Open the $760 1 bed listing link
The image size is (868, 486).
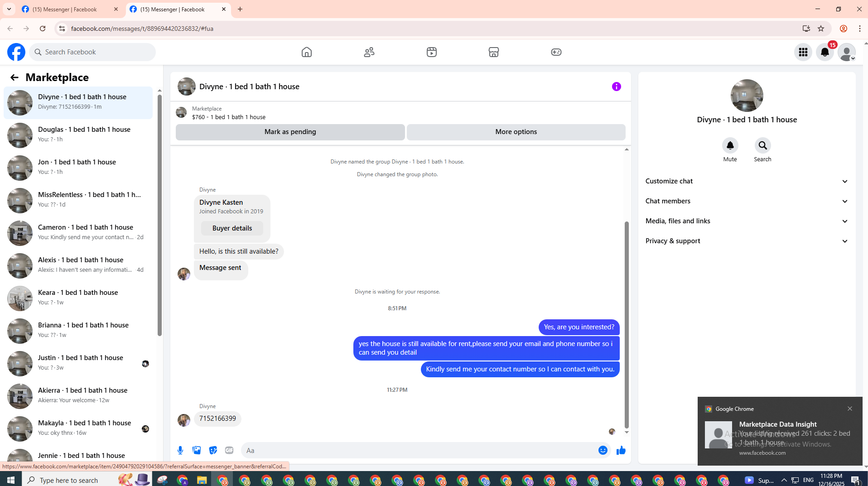pos(229,117)
